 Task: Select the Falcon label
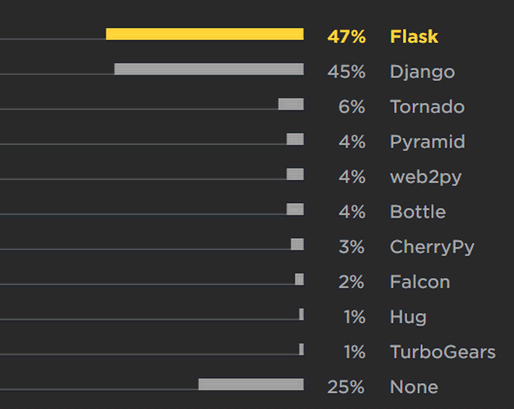pyautogui.click(x=420, y=282)
